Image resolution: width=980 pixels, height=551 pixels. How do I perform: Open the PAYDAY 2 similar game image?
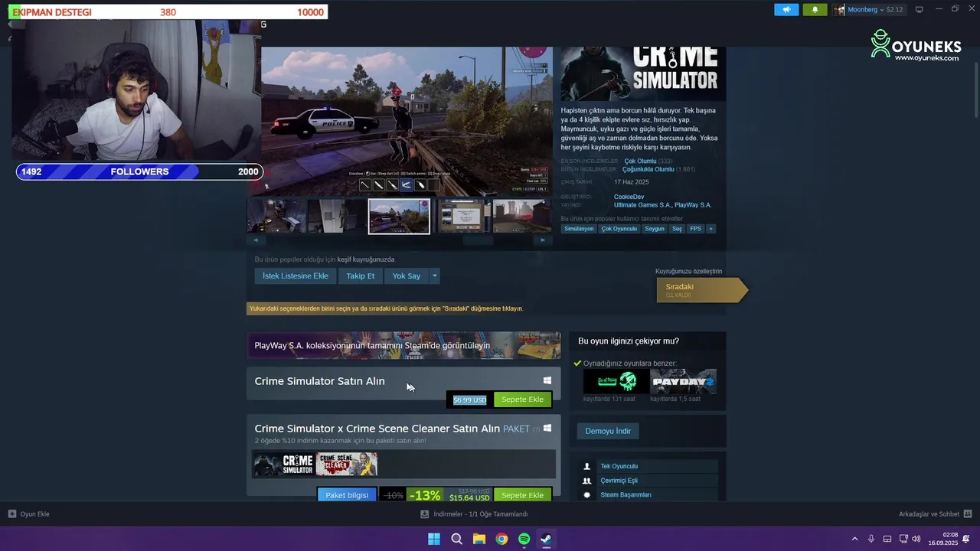coord(684,381)
